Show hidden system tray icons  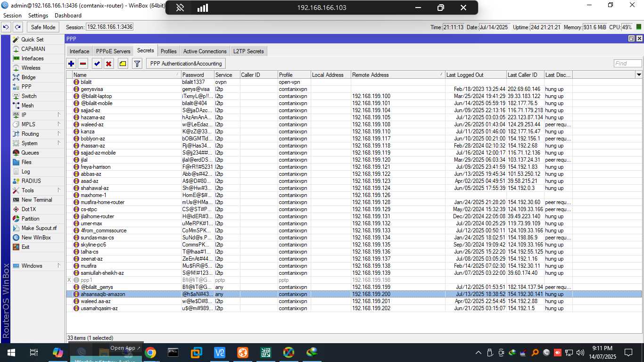click(x=479, y=353)
